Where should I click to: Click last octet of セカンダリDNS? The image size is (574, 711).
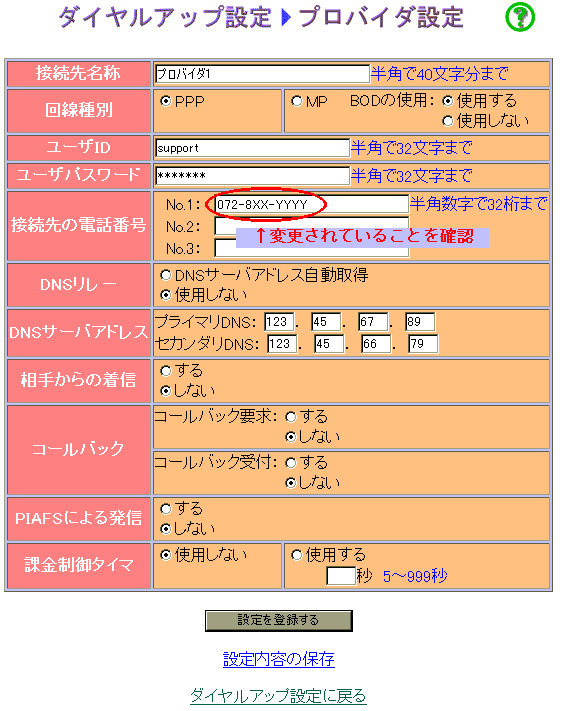coord(423,344)
